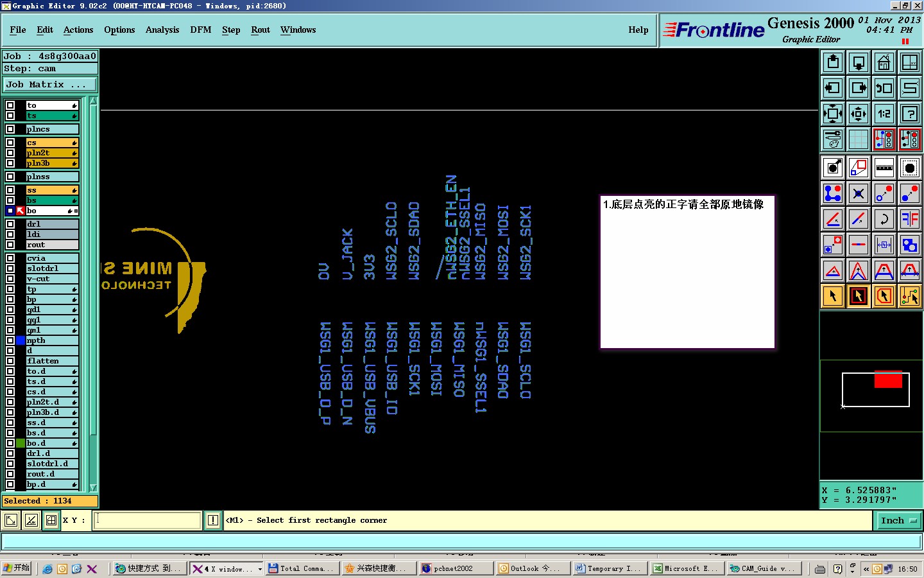Select the polygon select arrow tool
Viewport: 924px width, 578px height.
[x=884, y=296]
